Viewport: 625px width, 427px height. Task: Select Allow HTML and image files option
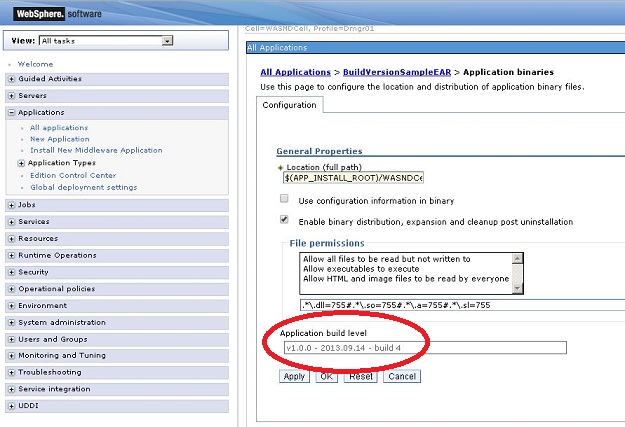click(406, 279)
